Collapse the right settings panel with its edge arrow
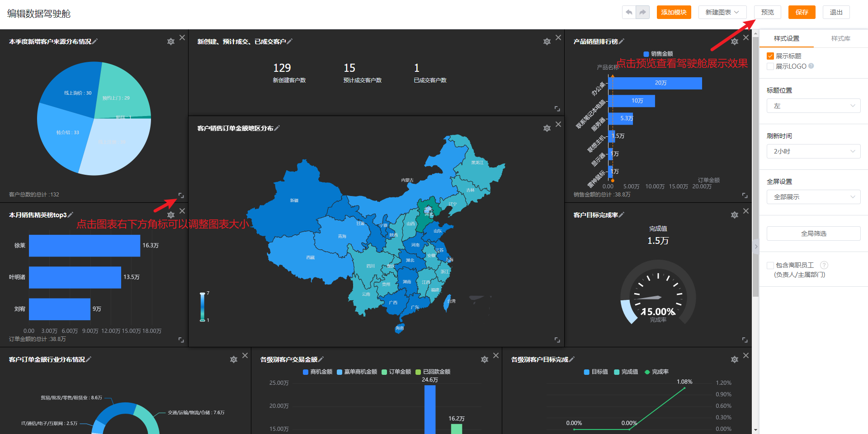Image resolution: width=868 pixels, height=434 pixels. tap(756, 247)
